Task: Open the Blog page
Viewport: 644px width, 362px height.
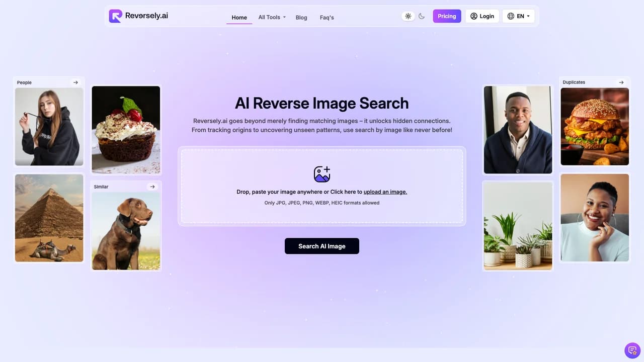Action: [x=301, y=18]
